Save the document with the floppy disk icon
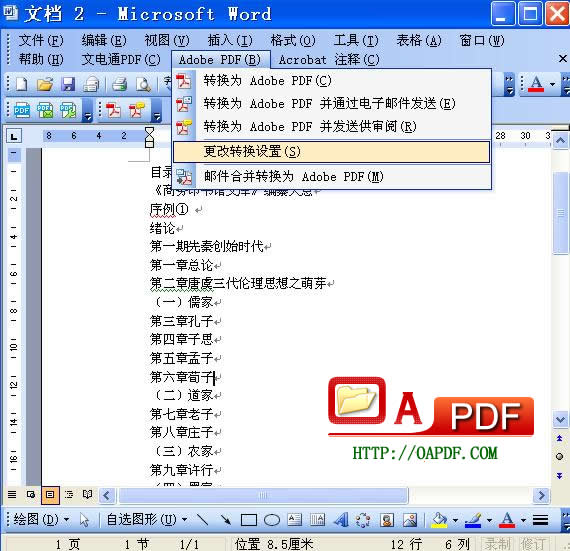The width and height of the screenshot is (570, 551). coord(68,84)
